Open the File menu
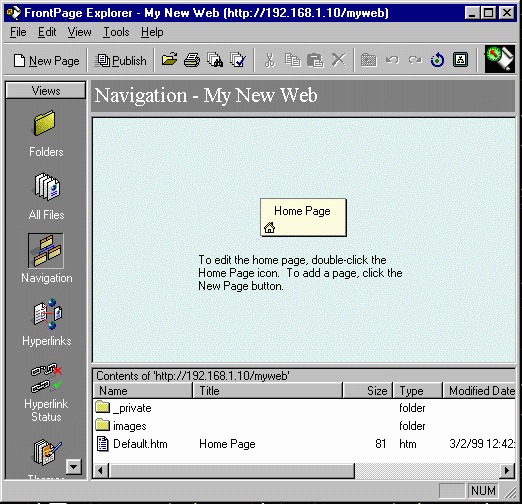This screenshot has height=504, width=522. (x=18, y=32)
